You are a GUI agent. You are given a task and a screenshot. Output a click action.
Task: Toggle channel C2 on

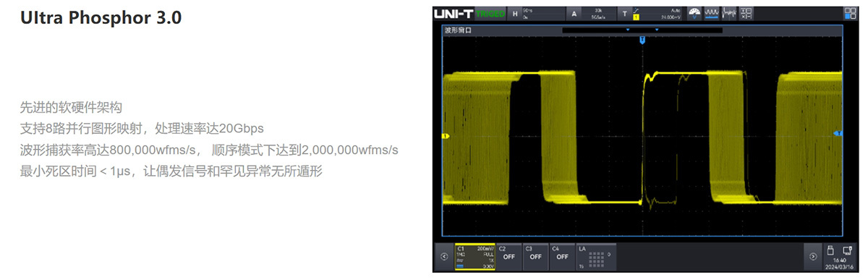[x=508, y=256]
